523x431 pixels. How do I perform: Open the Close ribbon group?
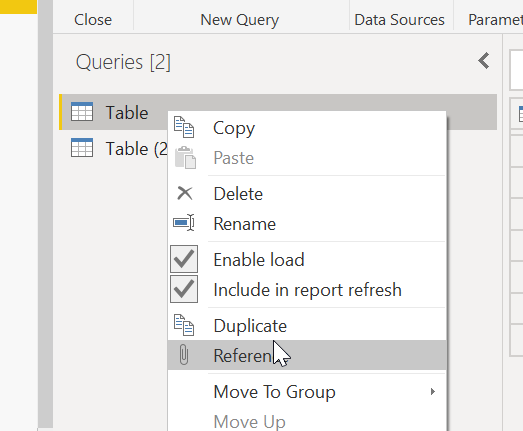[x=93, y=20]
